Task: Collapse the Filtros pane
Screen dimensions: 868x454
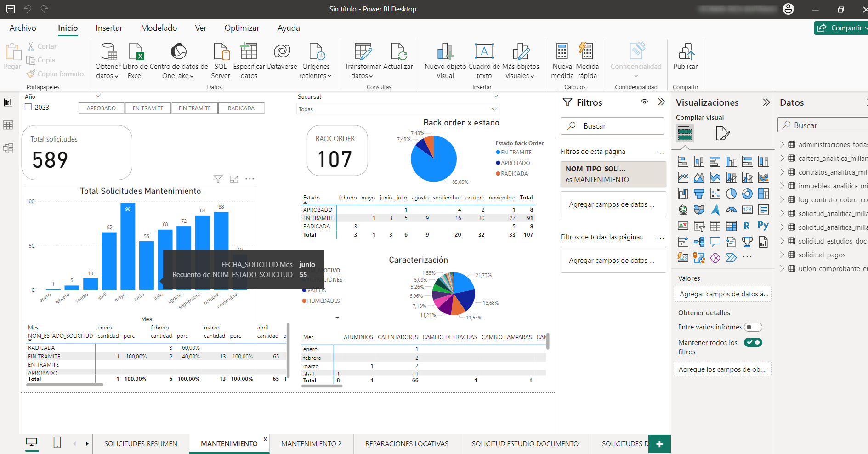Action: point(661,102)
